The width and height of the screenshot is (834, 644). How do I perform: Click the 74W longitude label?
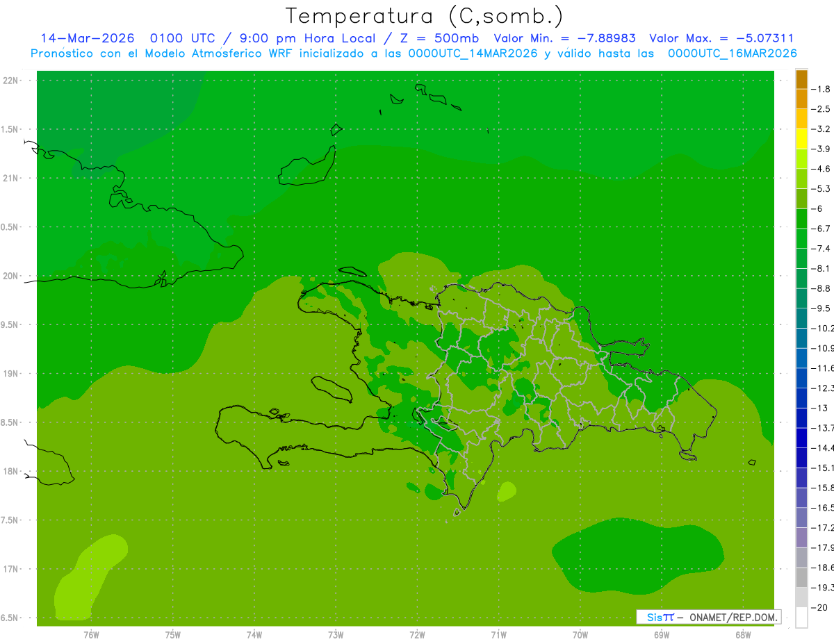point(254,634)
